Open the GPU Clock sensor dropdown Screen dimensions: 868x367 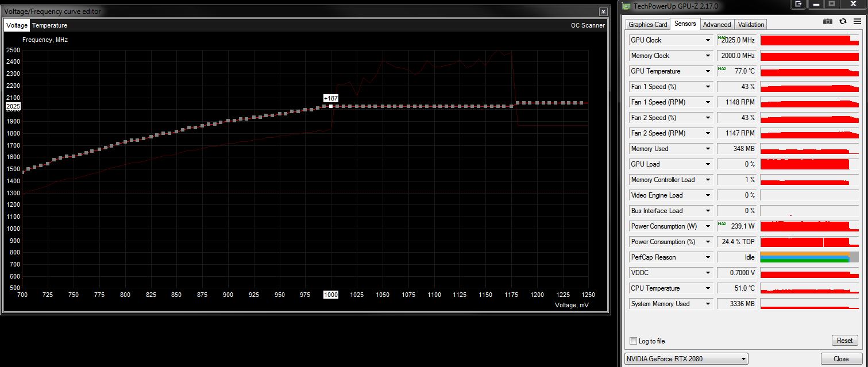708,40
